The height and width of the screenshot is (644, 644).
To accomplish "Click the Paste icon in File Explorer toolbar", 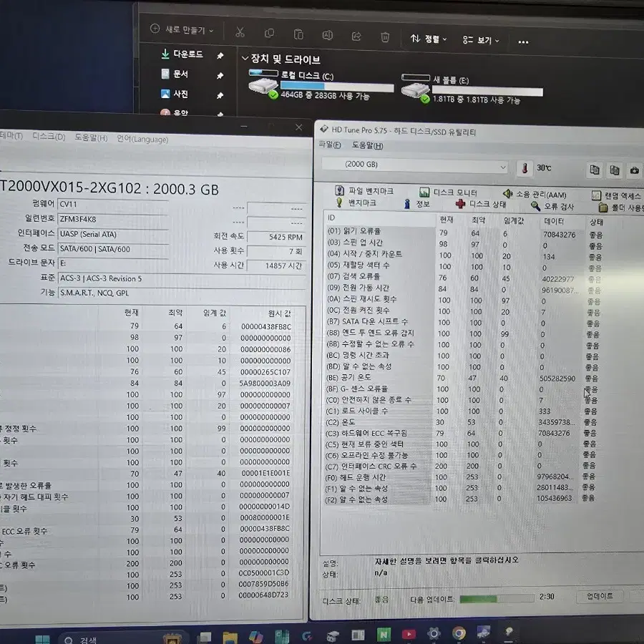I will pyautogui.click(x=298, y=34).
